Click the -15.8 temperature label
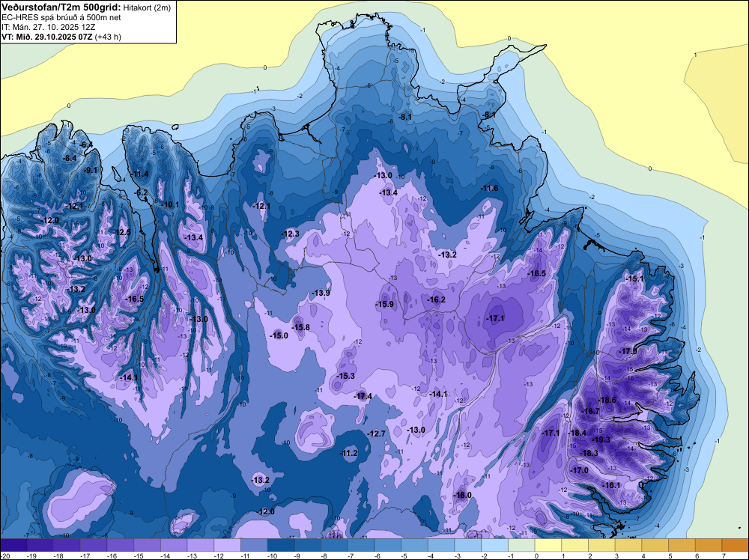Viewport: 749px width, 560px height. click(x=301, y=327)
